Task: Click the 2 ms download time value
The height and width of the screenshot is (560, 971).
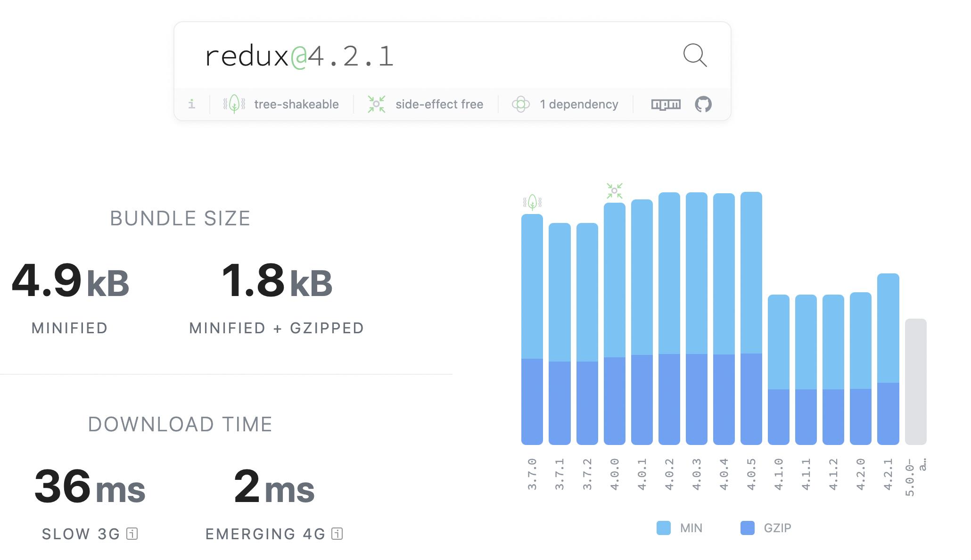Action: pos(274,486)
